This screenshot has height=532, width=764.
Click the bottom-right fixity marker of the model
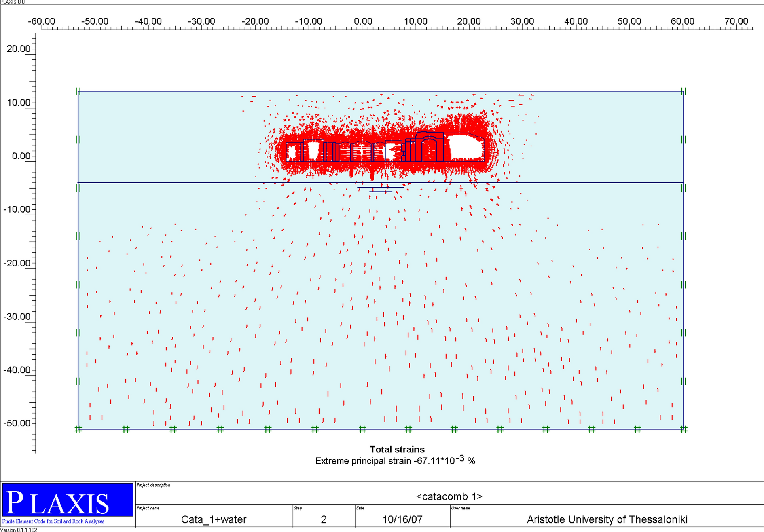684,429
